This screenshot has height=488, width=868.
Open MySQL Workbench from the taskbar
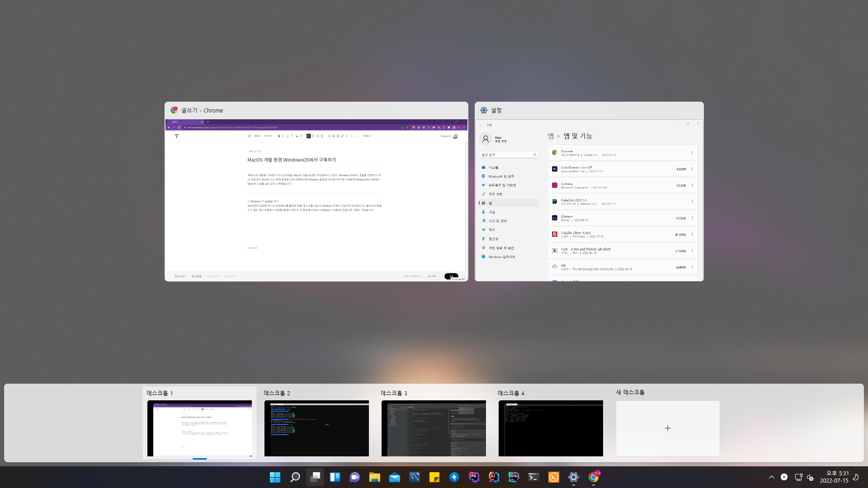414,477
